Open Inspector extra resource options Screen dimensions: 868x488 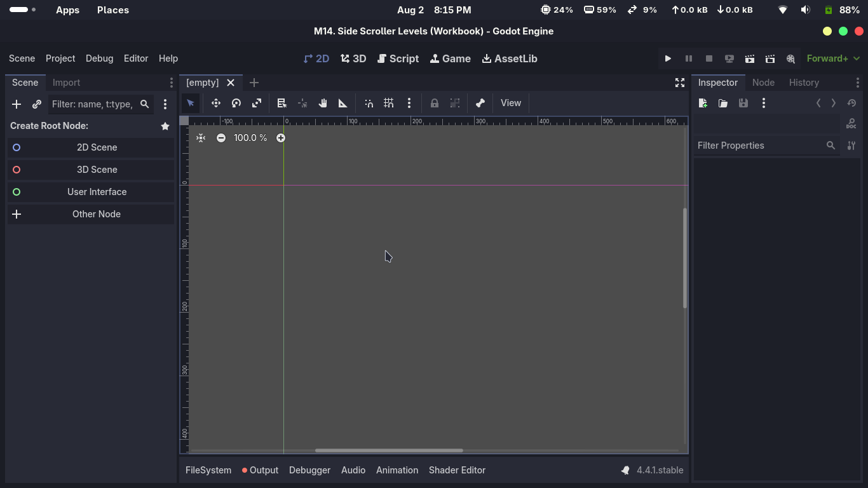coord(764,103)
